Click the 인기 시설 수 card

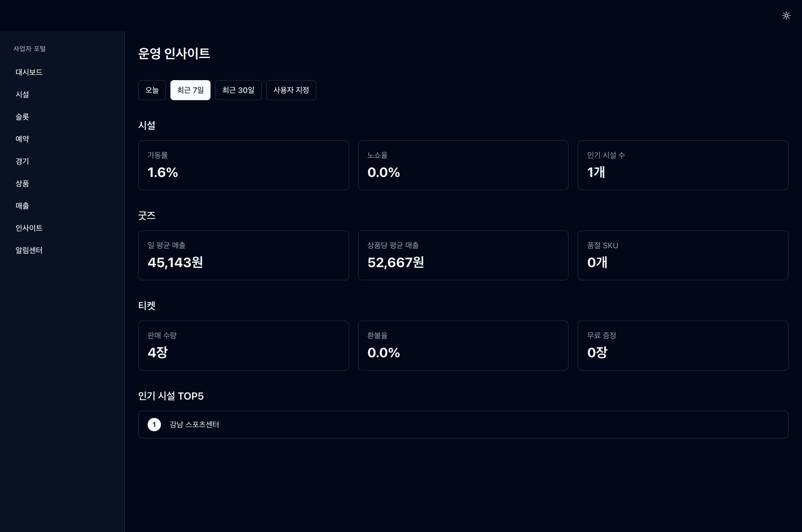point(683,165)
